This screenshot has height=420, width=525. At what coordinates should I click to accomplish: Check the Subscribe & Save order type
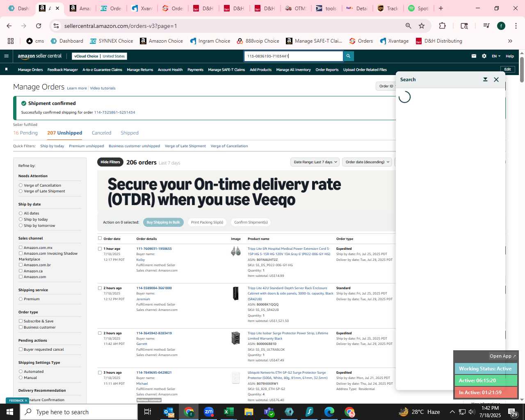click(21, 321)
